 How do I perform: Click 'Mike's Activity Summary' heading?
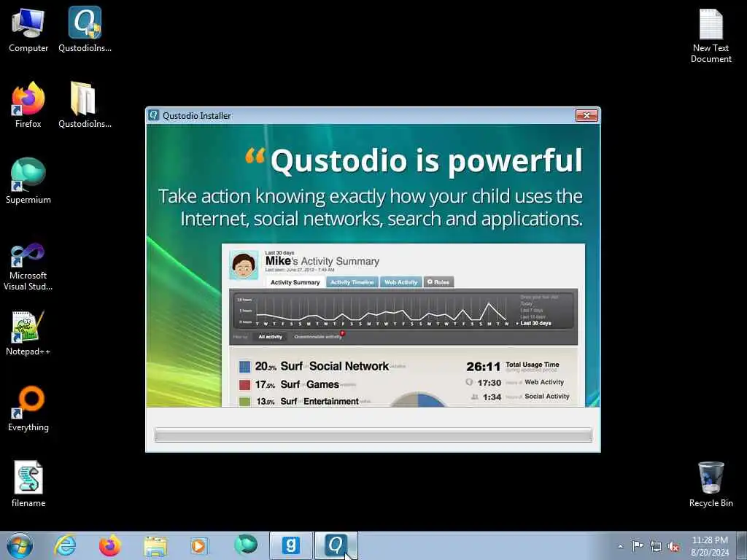pyautogui.click(x=322, y=261)
